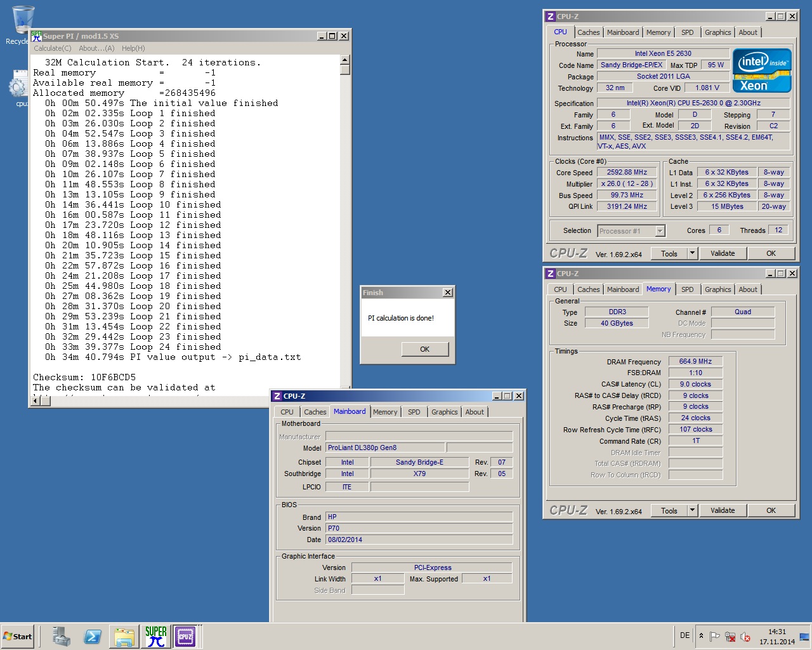The height and width of the screenshot is (650, 812).
Task: Click the Core Speed 2592.88 MHz value
Action: (x=627, y=172)
